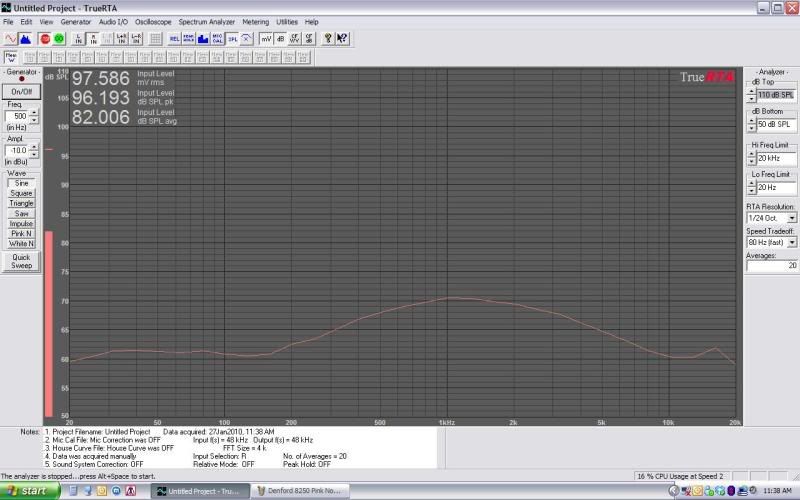Select the Pink N noise waveform

(21, 234)
